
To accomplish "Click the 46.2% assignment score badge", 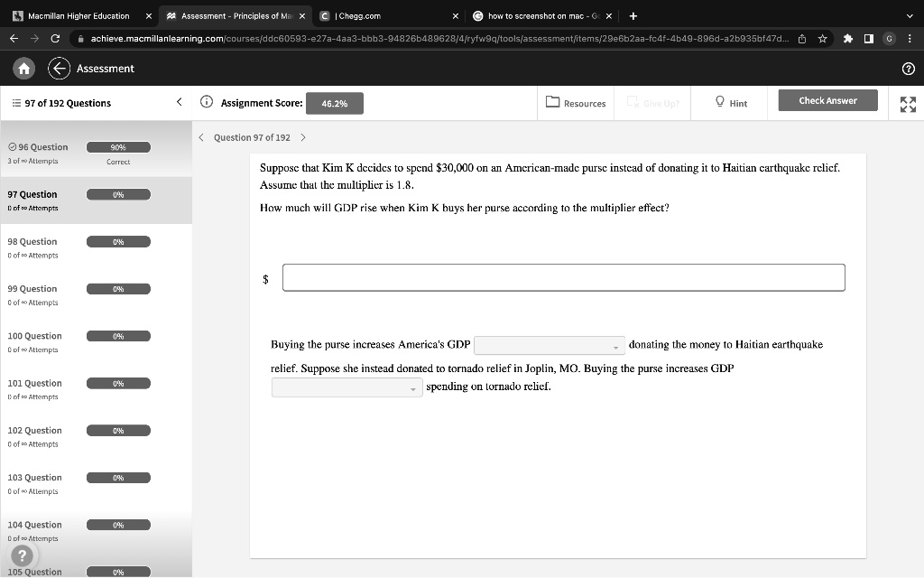I will pos(334,103).
